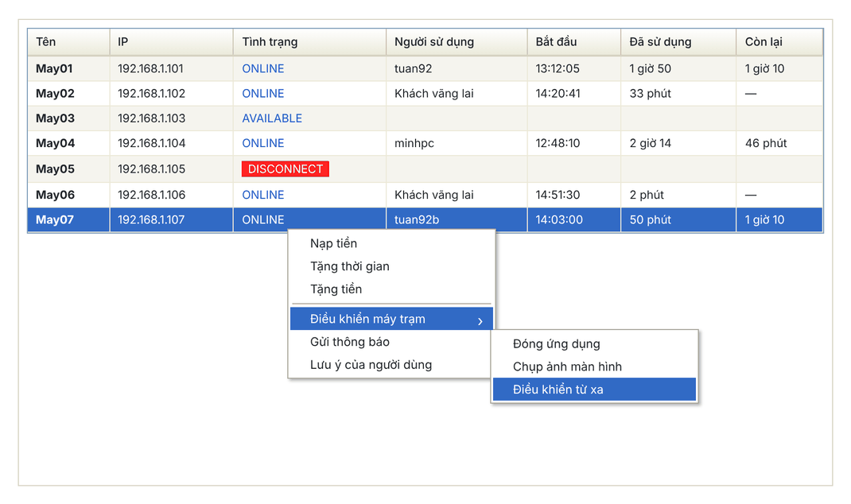
Task: Select the May06 row name
Action: click(x=56, y=195)
